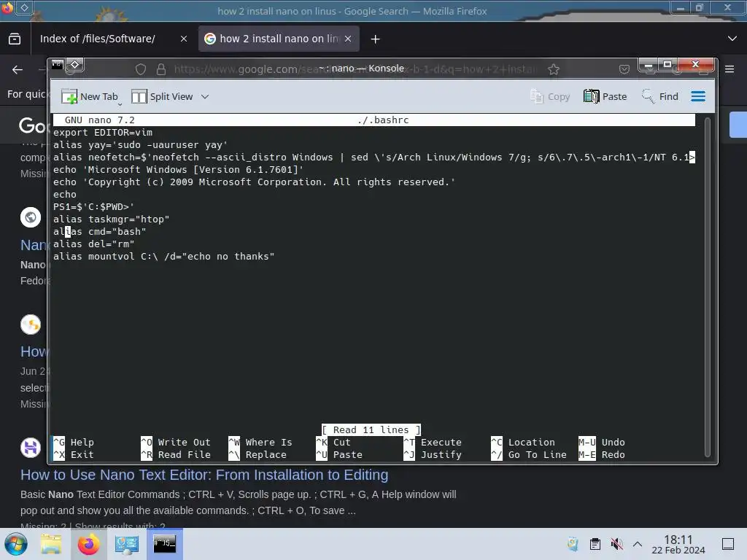Bookmark this page with the star icon
This screenshot has width=747, height=560.
[554, 69]
